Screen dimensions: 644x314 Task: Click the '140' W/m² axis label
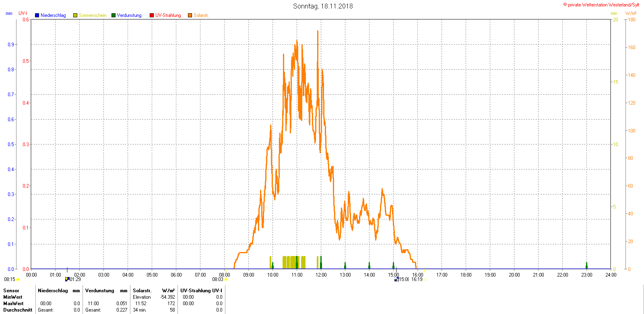[x=632, y=75]
